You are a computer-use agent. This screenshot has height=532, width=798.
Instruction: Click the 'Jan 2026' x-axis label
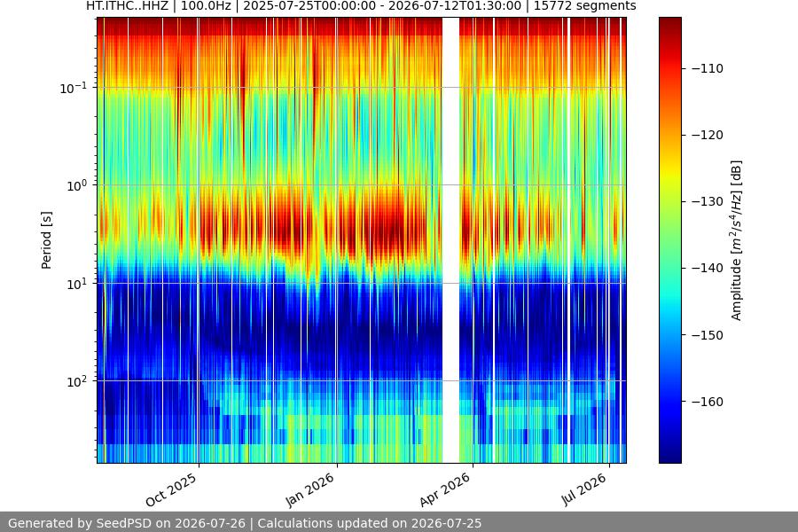click(309, 489)
